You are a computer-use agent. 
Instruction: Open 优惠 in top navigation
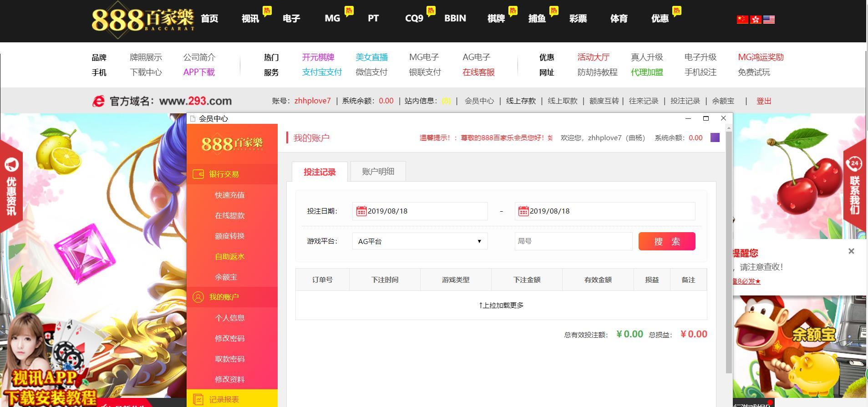[x=660, y=18]
